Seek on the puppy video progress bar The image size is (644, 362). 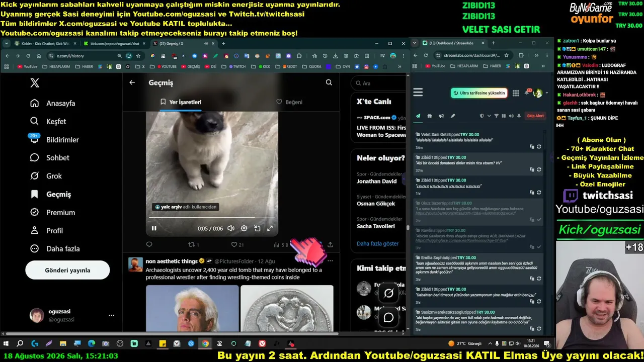pyautogui.click(x=212, y=217)
